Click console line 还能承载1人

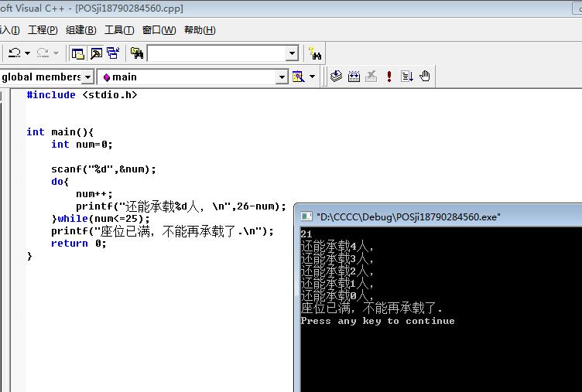click(337, 283)
